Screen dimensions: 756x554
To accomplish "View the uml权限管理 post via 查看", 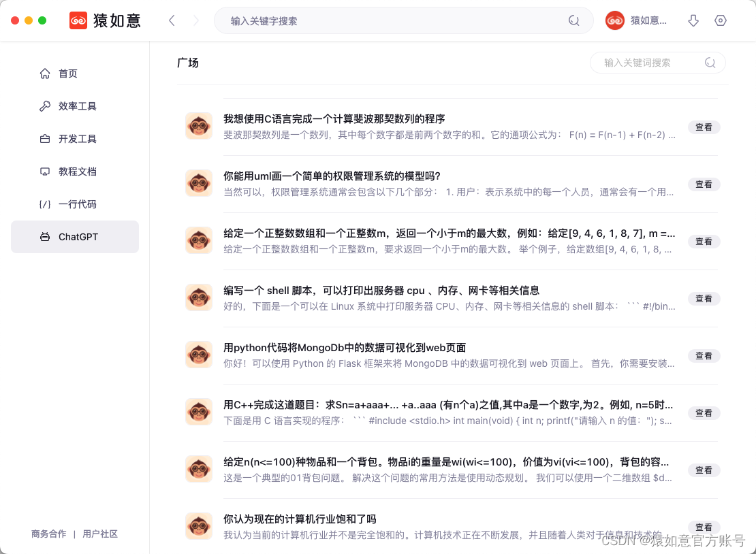I will (704, 184).
